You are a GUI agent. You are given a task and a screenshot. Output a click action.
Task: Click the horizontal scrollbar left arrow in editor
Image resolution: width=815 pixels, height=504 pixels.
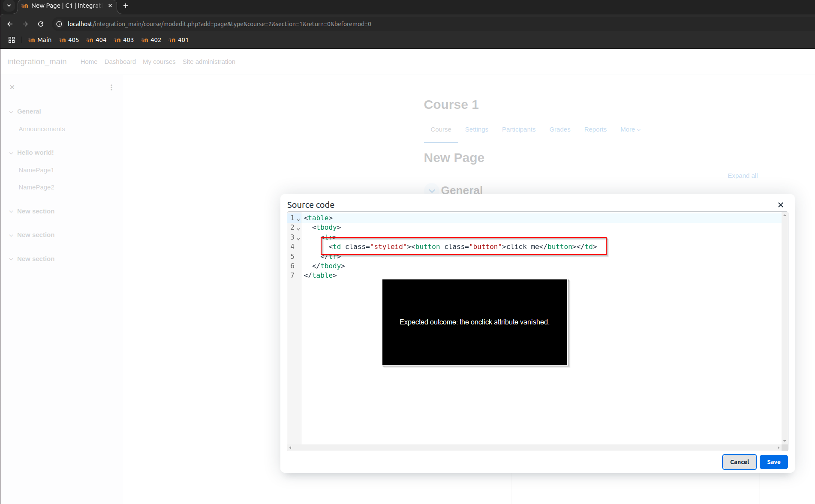tap(290, 447)
